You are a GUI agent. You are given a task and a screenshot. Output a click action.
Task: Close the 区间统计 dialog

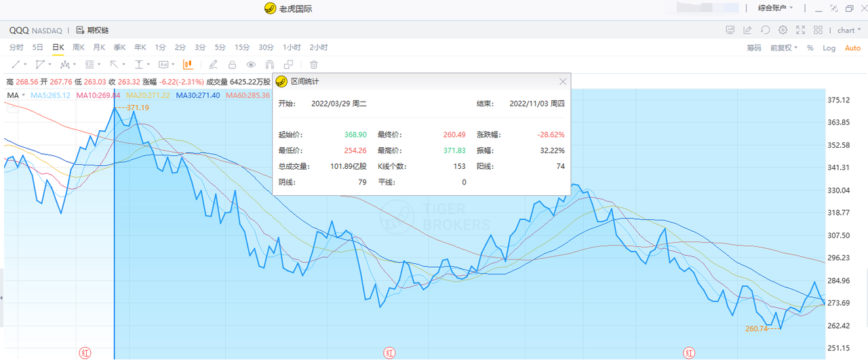pos(563,81)
